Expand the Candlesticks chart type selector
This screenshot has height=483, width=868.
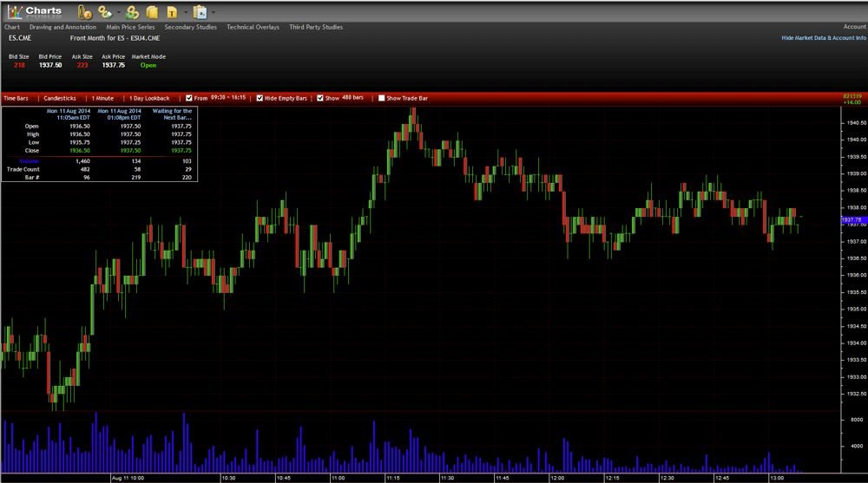pos(60,98)
